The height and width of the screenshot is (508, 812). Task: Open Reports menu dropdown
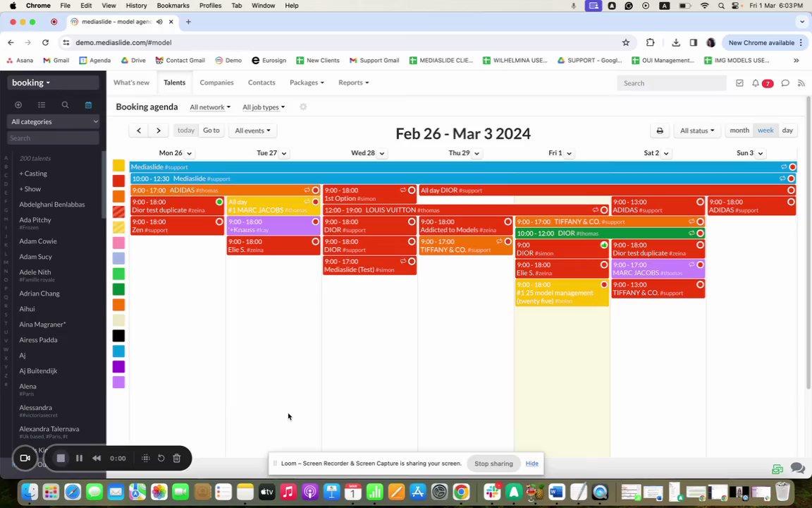pos(354,83)
